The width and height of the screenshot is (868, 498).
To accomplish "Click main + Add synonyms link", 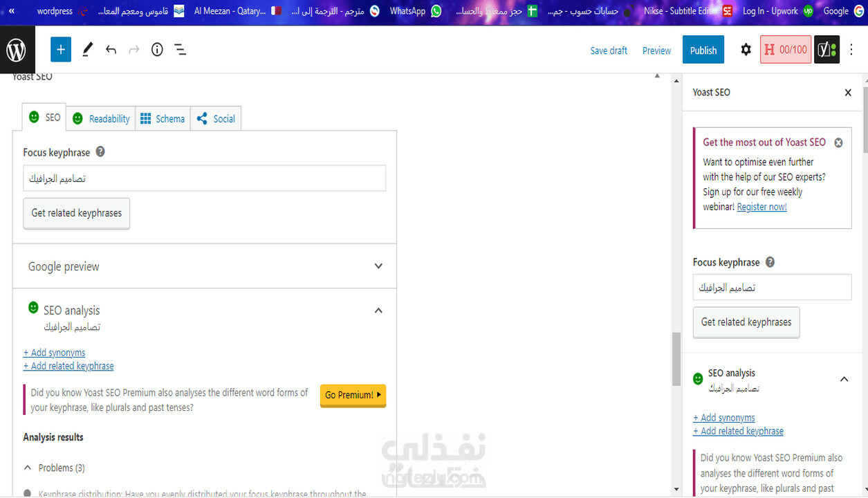I will click(55, 353).
